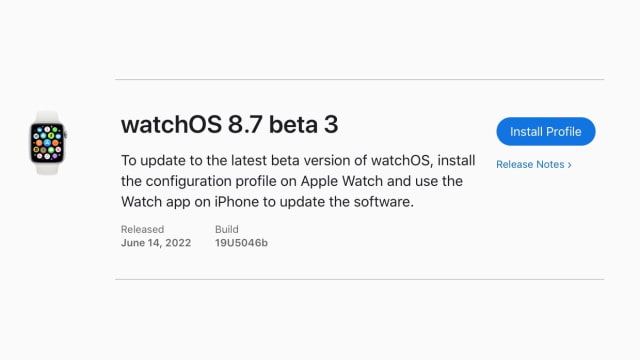Viewport: 640px width, 360px height.
Task: Click the digital crown on the watch image
Action: coord(65,134)
